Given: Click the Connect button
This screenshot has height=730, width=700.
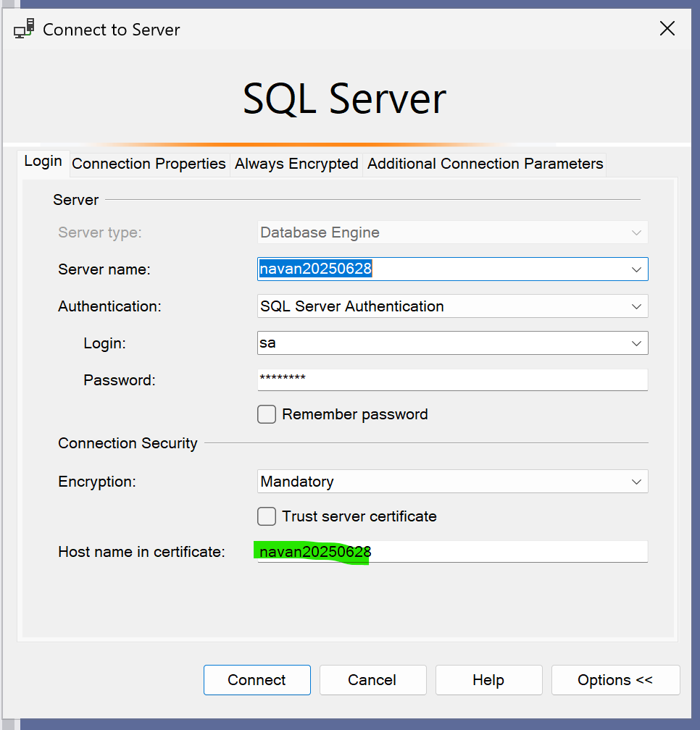Looking at the screenshot, I should [257, 680].
